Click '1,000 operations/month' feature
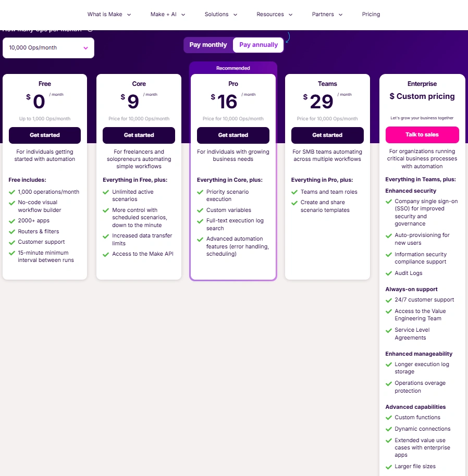Viewport: 468px width, 476px height. pos(48,192)
